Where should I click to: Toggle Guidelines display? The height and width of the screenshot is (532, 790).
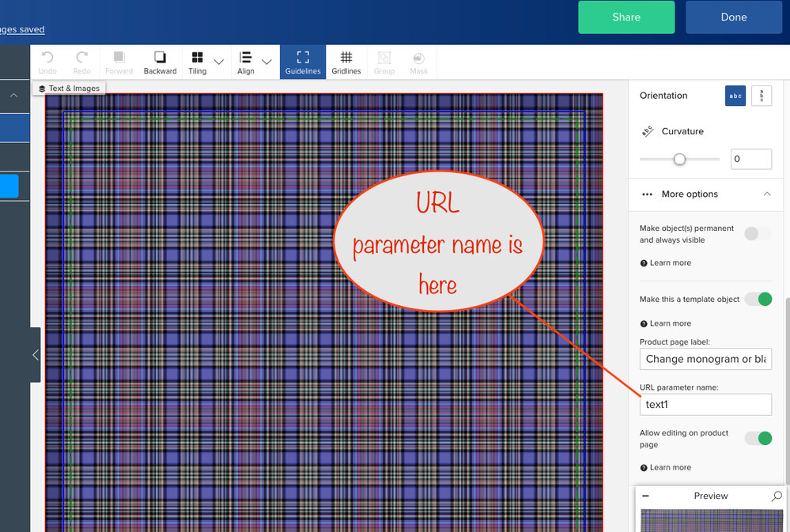[303, 62]
